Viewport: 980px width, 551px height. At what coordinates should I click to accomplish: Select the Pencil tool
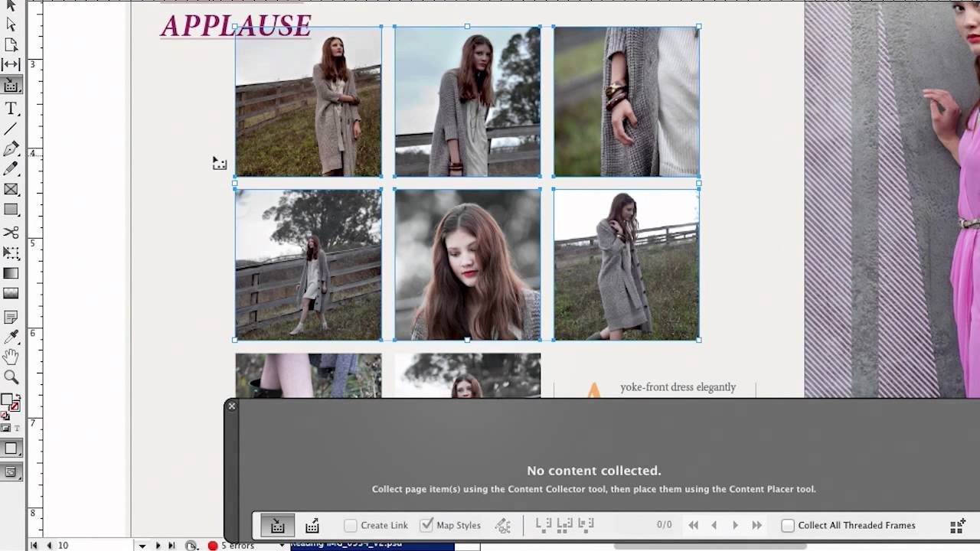pyautogui.click(x=11, y=169)
